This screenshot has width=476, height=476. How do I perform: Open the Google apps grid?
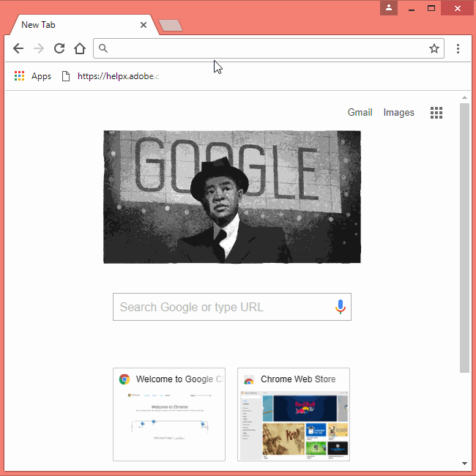pos(436,113)
